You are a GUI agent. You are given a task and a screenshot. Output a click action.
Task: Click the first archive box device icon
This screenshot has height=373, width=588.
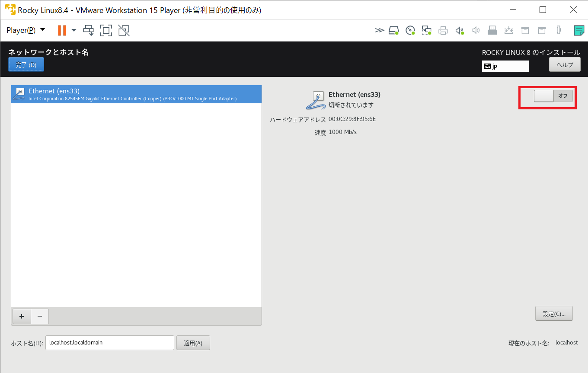tap(525, 30)
